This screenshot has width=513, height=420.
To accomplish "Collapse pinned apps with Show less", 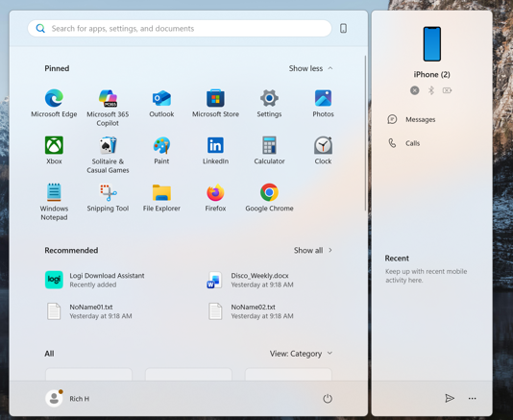I will pos(311,68).
